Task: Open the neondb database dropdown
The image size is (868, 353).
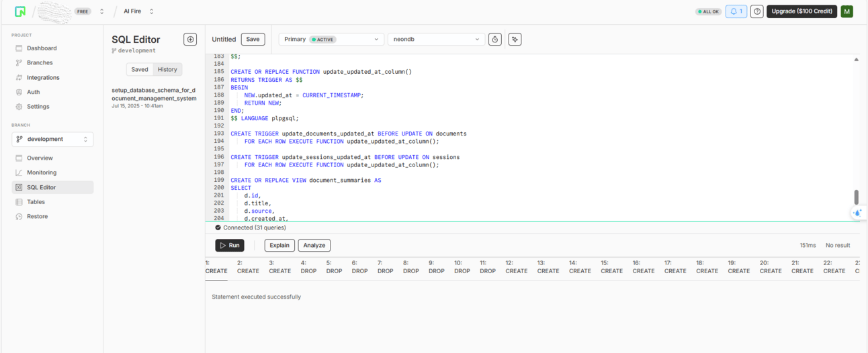Action: click(x=436, y=40)
